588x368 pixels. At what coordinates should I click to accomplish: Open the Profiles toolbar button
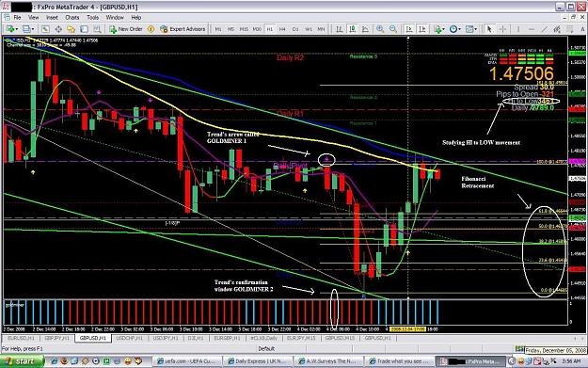coord(27,29)
